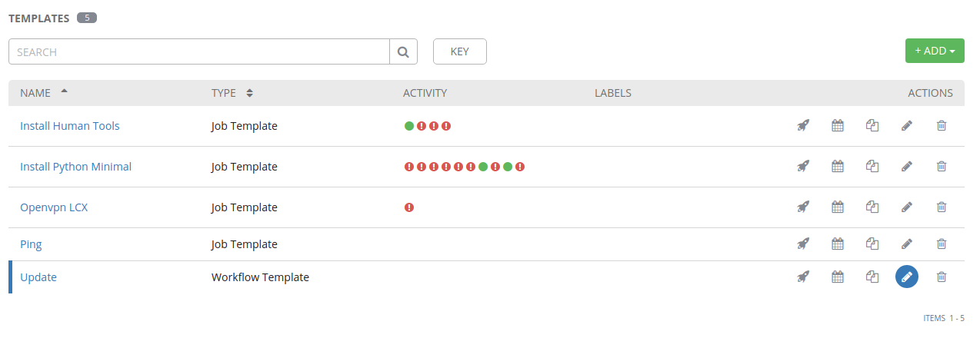The image size is (980, 338).
Task: Launch the Install Python Minimal template
Action: [803, 166]
